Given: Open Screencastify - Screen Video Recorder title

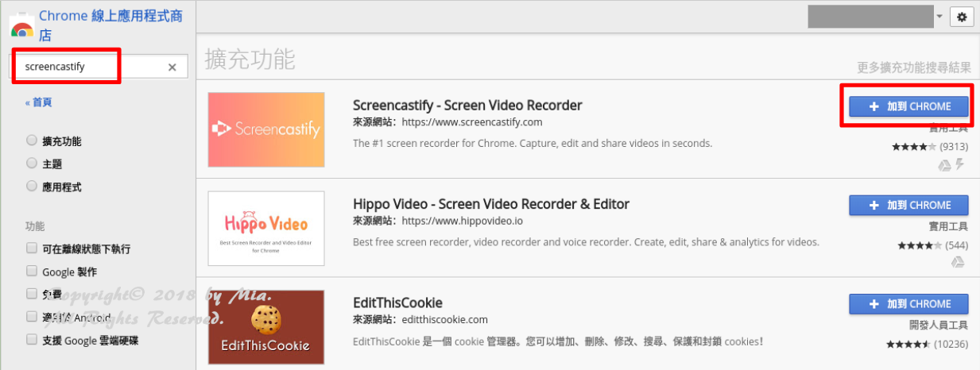Looking at the screenshot, I should pos(467,105).
